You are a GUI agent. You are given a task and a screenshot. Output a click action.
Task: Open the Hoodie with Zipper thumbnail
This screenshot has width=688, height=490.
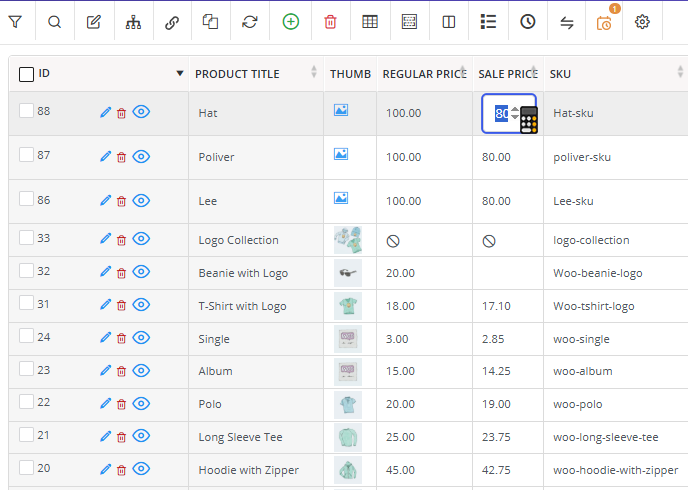(x=348, y=470)
